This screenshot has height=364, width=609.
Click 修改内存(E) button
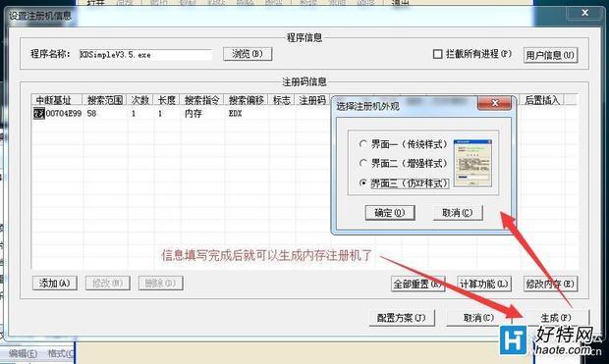click(x=550, y=285)
